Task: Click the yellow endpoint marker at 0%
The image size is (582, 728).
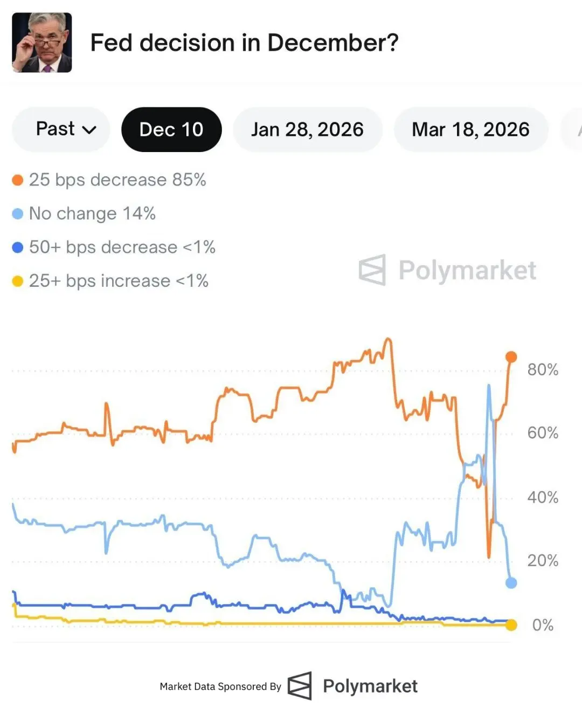Action: click(x=511, y=625)
